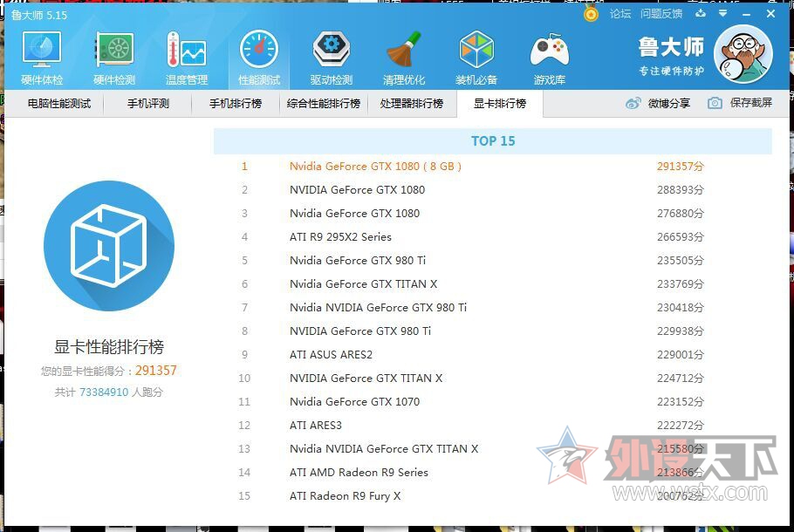Click the 显卡性能排行榜 heading

[109, 347]
